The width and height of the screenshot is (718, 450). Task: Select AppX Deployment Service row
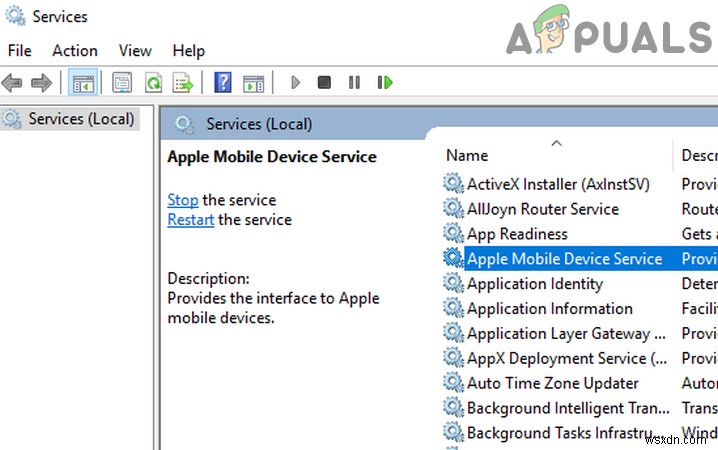point(580,358)
